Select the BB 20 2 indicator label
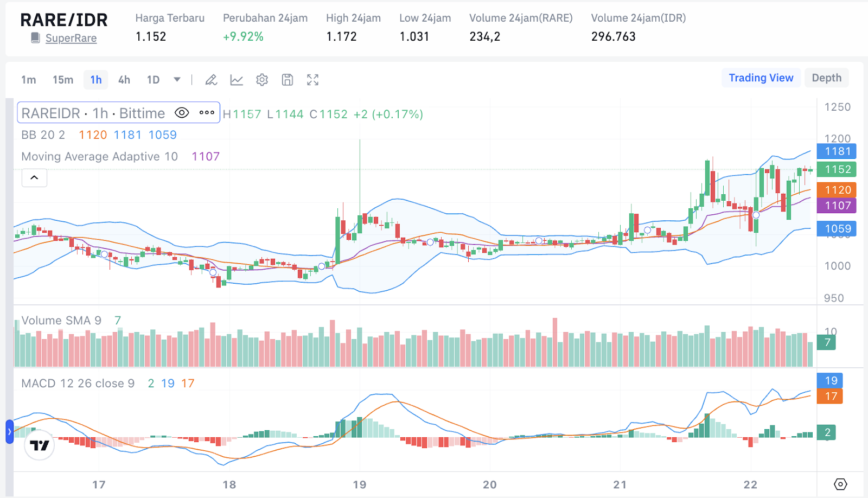The height and width of the screenshot is (498, 868). point(43,135)
